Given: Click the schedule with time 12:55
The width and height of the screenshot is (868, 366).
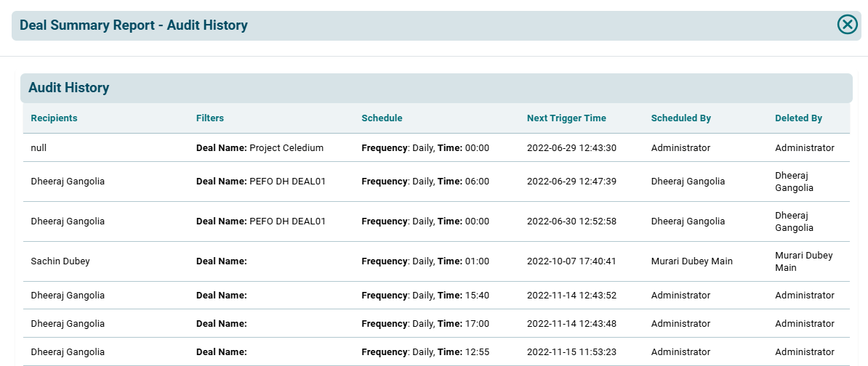Looking at the screenshot, I should (x=425, y=351).
